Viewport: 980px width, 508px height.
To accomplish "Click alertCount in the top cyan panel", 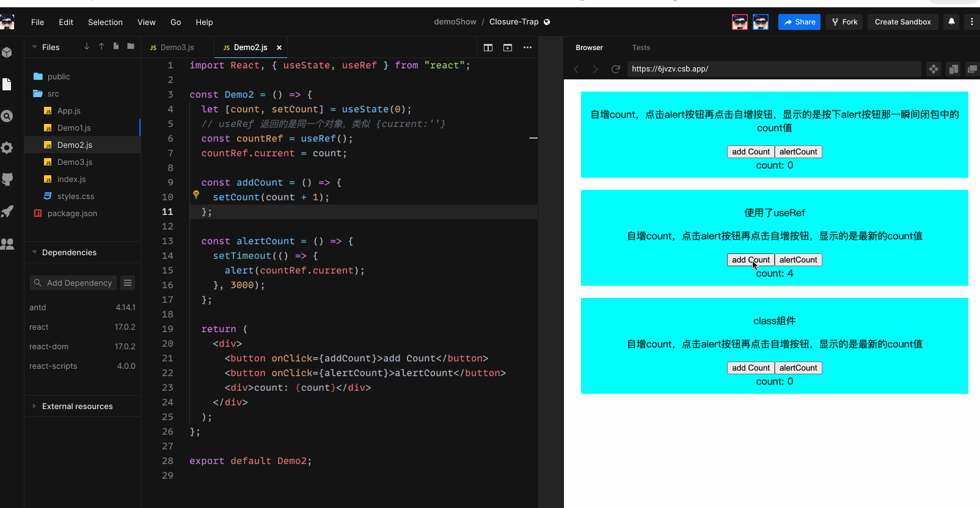I will point(798,152).
